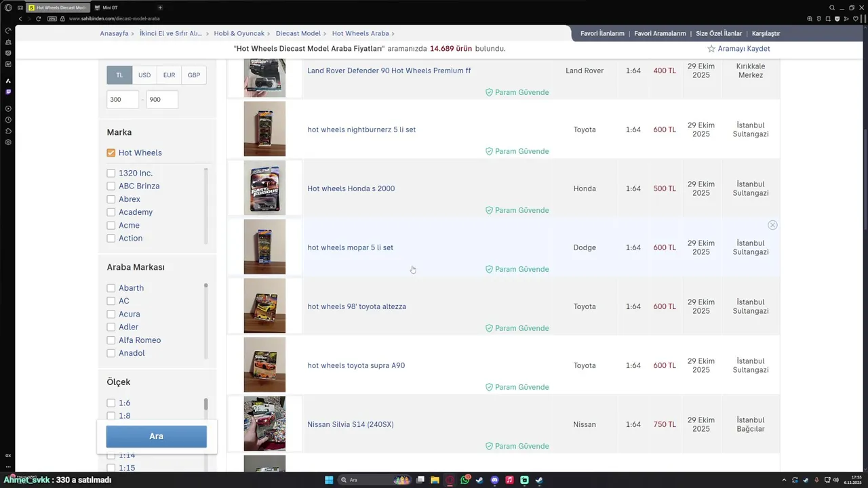Click Karşılaştır link in header
Screen dimensions: 868x488
[766, 33]
